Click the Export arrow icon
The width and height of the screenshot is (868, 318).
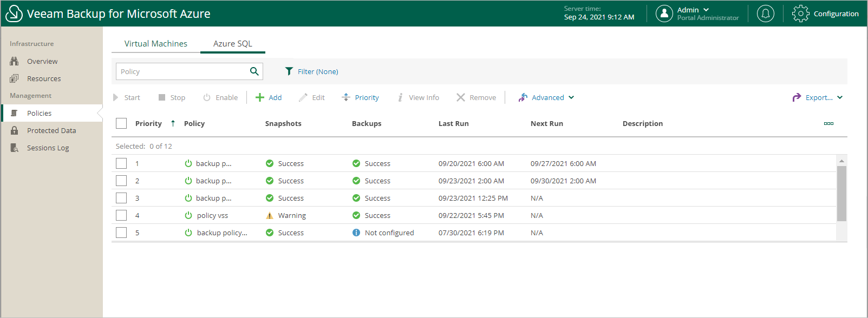pos(797,97)
